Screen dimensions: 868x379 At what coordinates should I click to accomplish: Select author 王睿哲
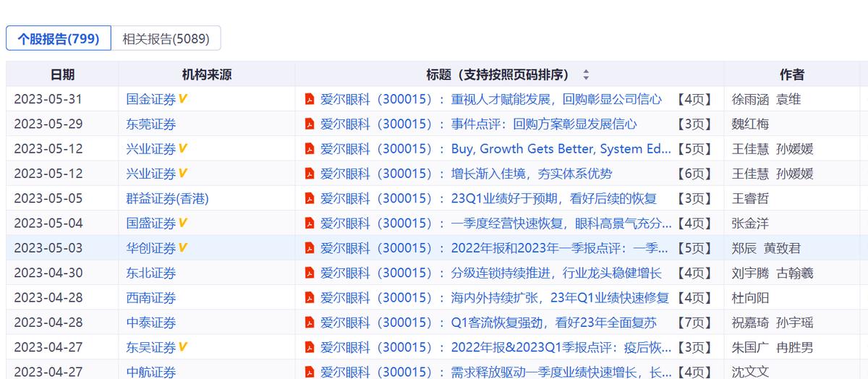point(751,198)
